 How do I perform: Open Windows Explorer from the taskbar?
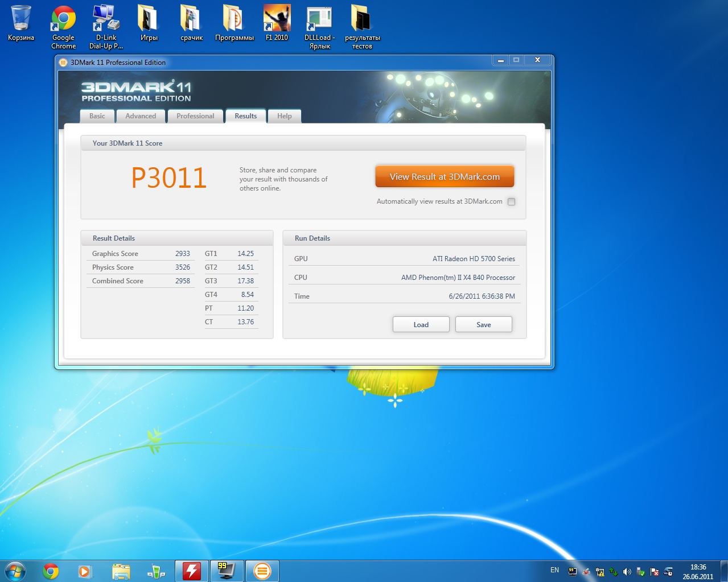click(121, 571)
